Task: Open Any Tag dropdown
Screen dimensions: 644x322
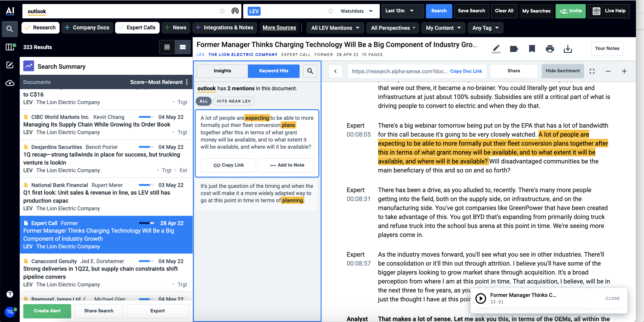Action: (x=485, y=28)
